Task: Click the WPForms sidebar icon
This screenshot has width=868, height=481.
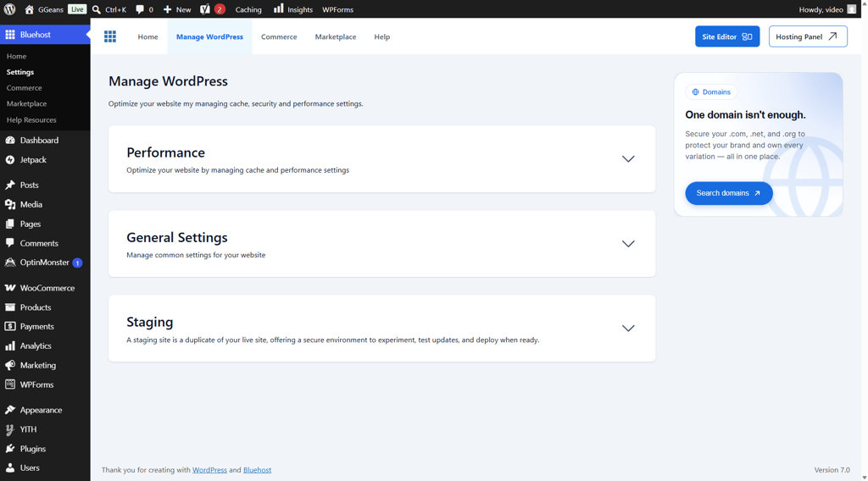Action: [10, 384]
